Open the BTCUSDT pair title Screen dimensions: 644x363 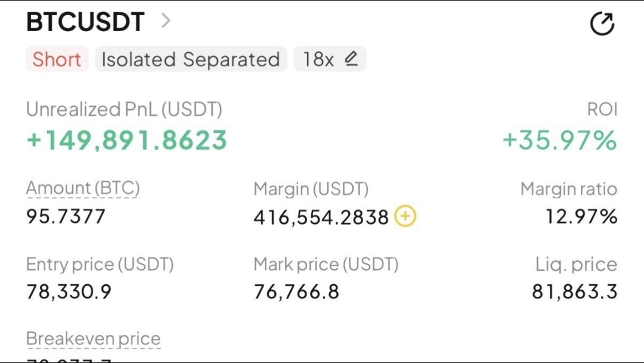click(85, 21)
